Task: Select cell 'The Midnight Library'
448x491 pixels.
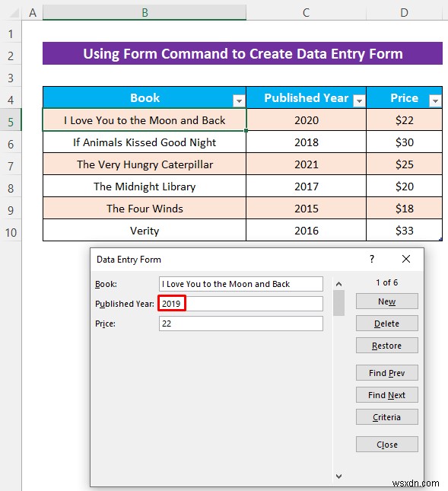Action: click(x=145, y=187)
